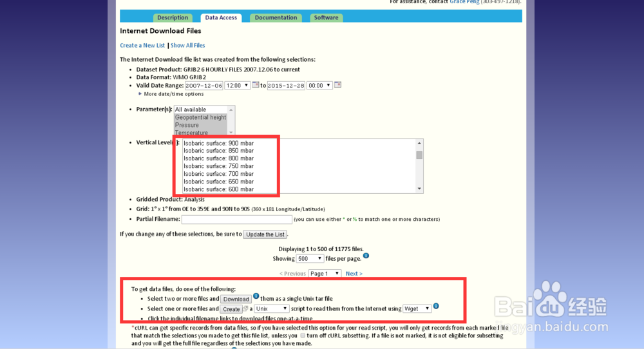The height and width of the screenshot is (349, 644).
Task: Click the Download button
Action: point(236,299)
